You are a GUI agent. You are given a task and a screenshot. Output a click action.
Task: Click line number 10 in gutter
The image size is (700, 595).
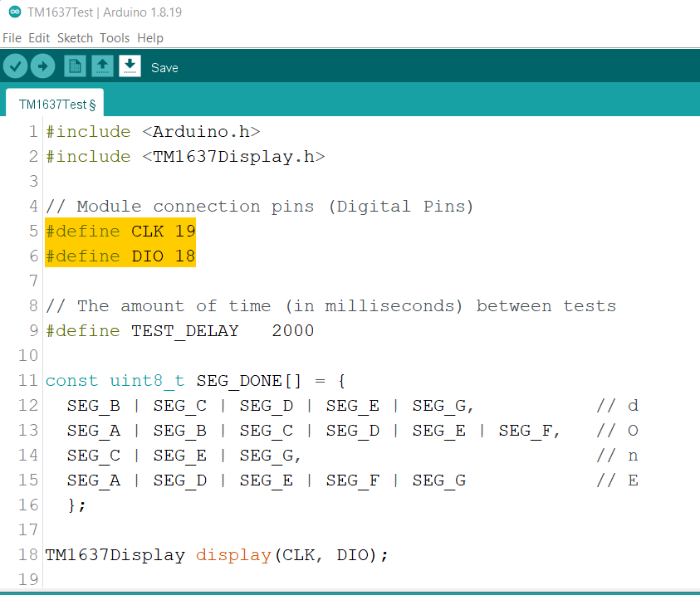click(28, 356)
